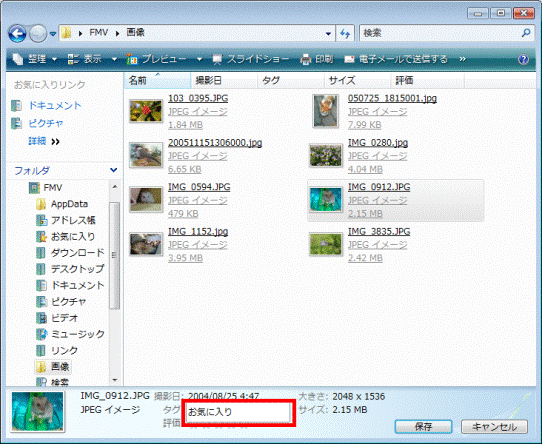This screenshot has height=444, width=542.
Task: Sort by the サイズ column header
Action: point(357,81)
